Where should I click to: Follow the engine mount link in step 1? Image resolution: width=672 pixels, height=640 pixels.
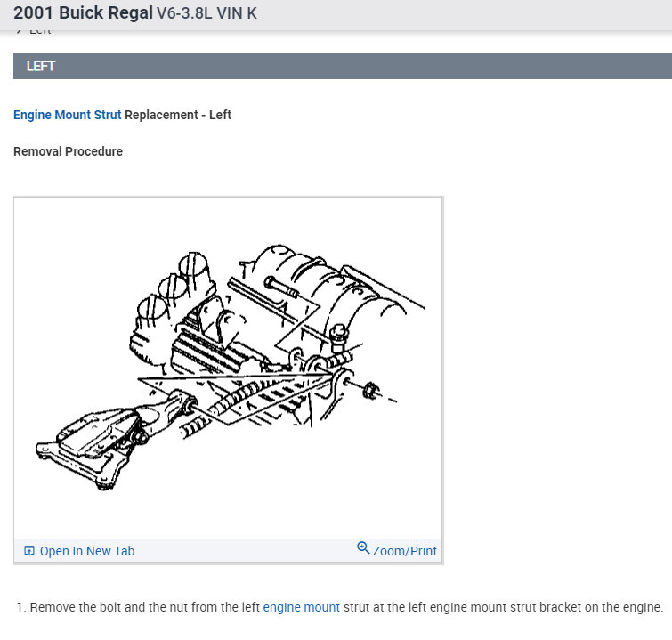pyautogui.click(x=301, y=607)
